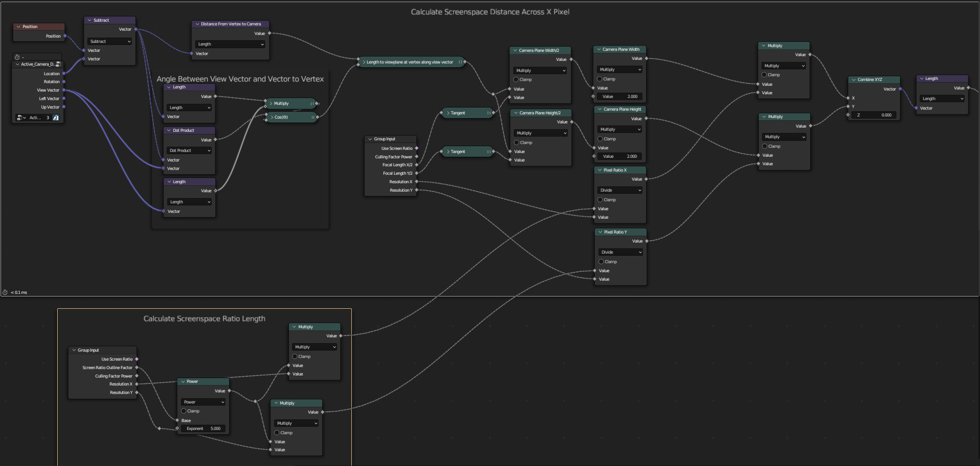
Task: Select the Camera Plane Height/2 node header
Action: [x=541, y=113]
